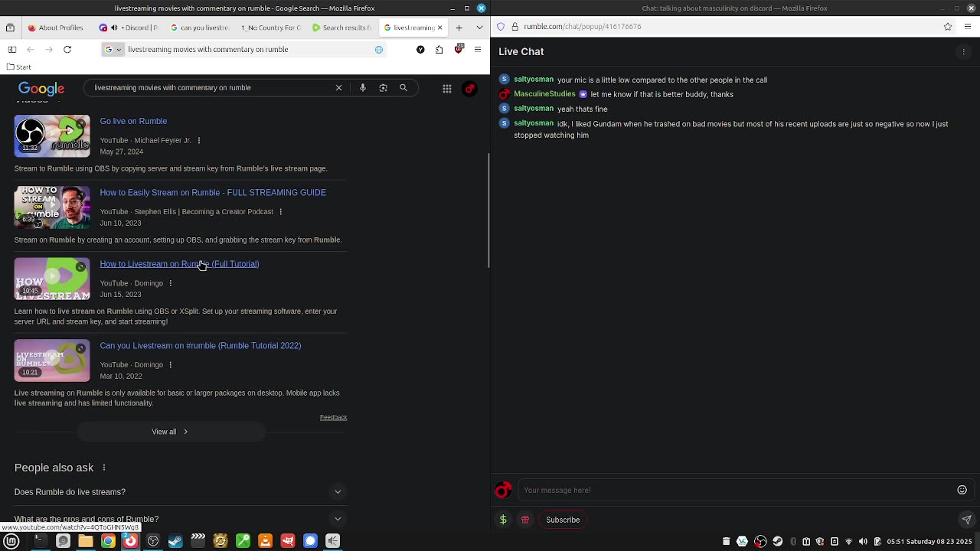Open Firefox View tab icon

[x=11, y=28]
